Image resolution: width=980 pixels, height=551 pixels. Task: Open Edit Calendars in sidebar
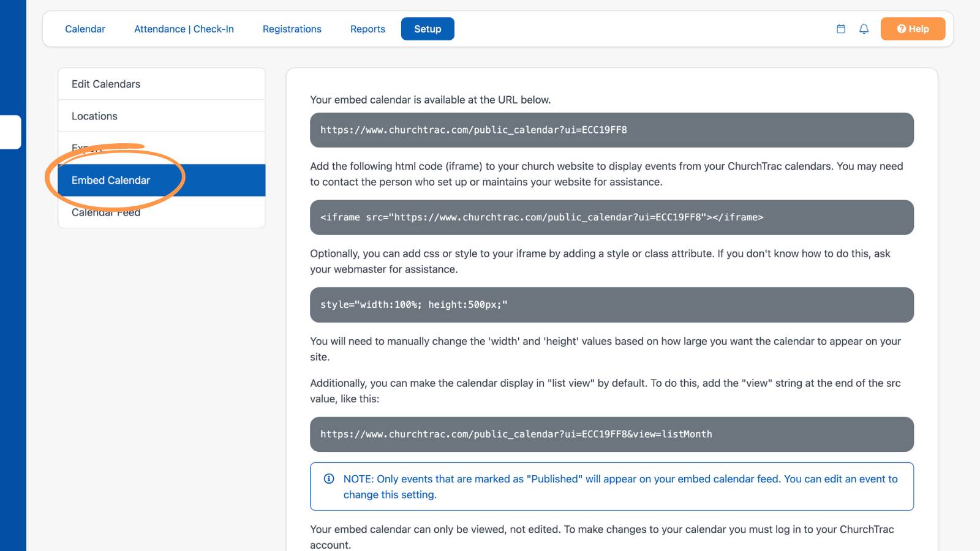(x=162, y=84)
